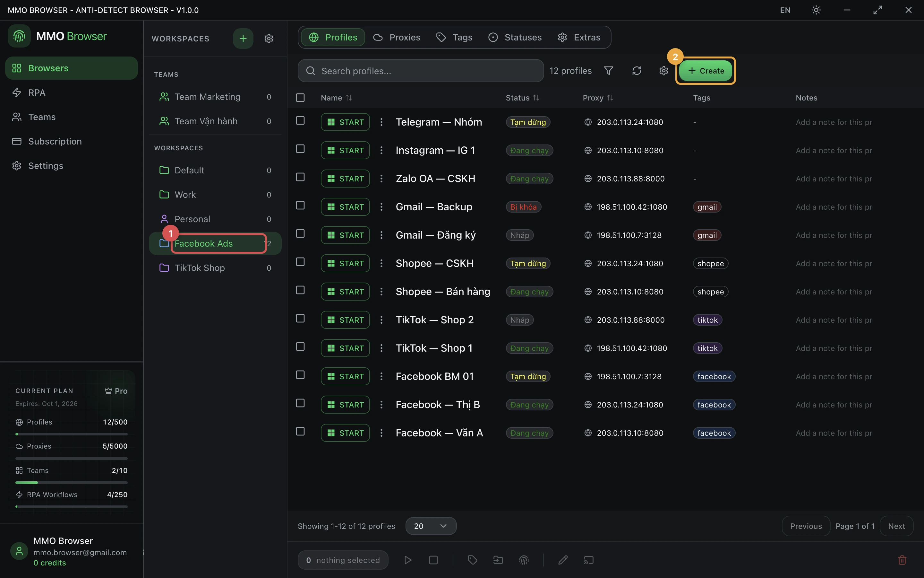Open workspaces settings gear

[x=269, y=38]
